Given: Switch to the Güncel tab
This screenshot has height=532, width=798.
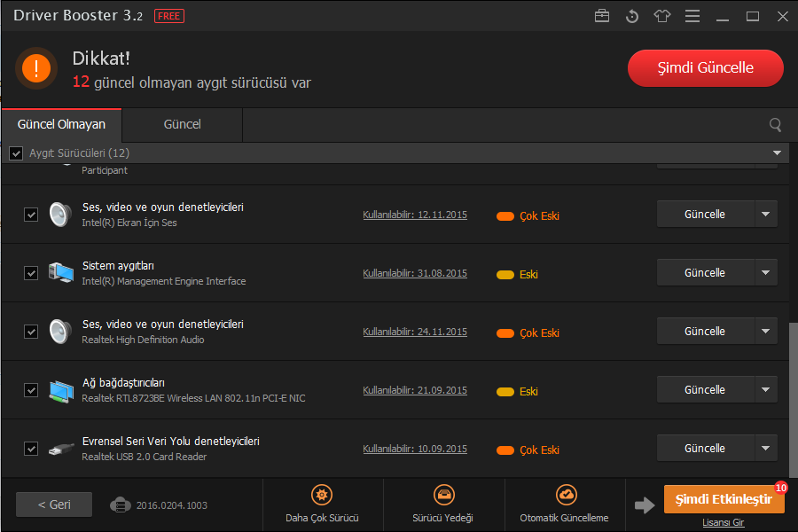Looking at the screenshot, I should [x=182, y=125].
